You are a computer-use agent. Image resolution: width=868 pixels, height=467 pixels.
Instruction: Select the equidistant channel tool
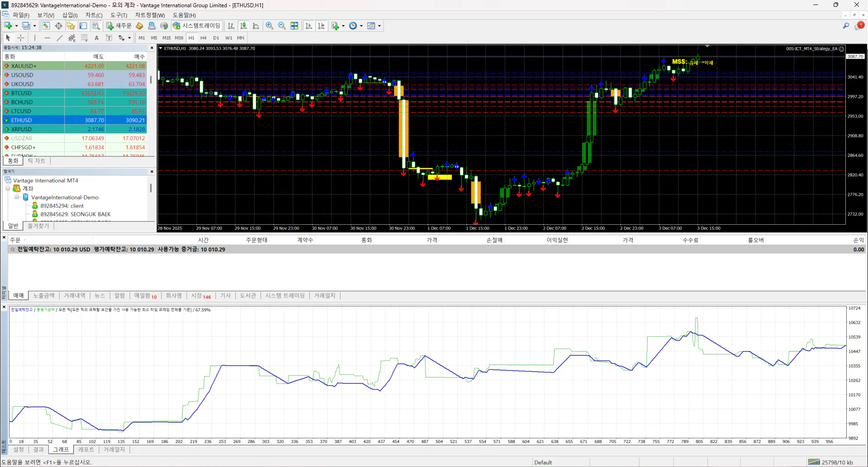pyautogui.click(x=72, y=38)
